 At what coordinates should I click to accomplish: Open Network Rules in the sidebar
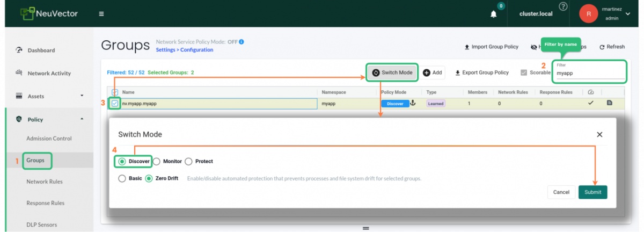[45, 182]
